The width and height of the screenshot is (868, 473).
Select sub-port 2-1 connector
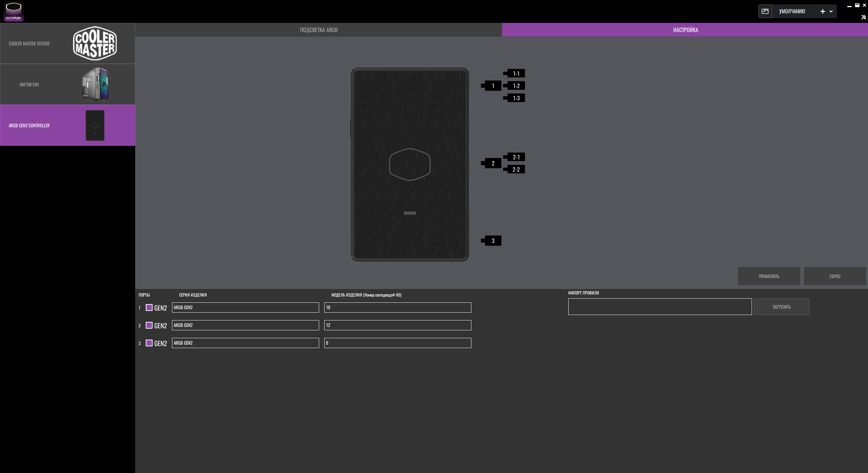point(514,157)
